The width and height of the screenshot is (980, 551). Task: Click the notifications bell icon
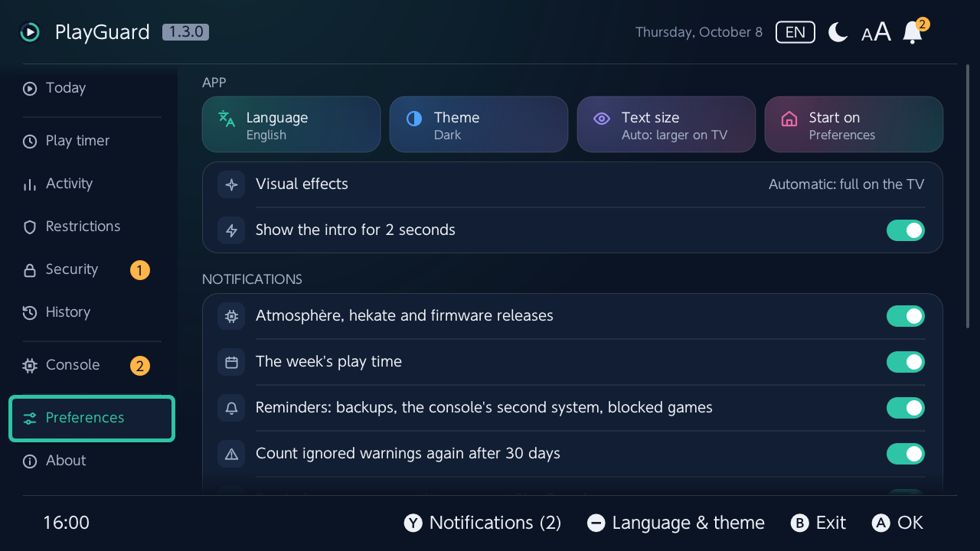click(913, 32)
